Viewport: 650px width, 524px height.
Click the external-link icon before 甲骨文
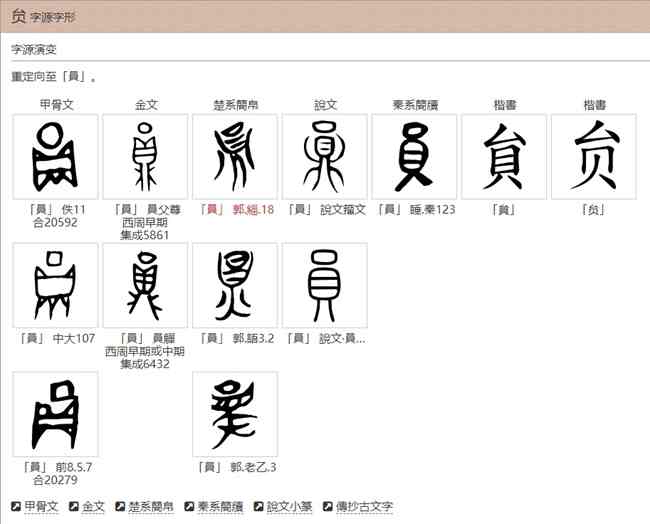click(x=16, y=506)
